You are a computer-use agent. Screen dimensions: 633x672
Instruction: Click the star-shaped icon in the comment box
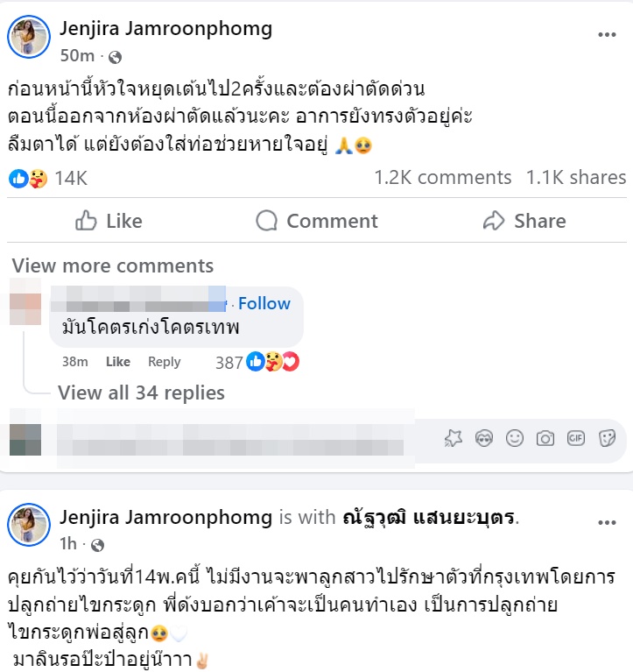[453, 438]
